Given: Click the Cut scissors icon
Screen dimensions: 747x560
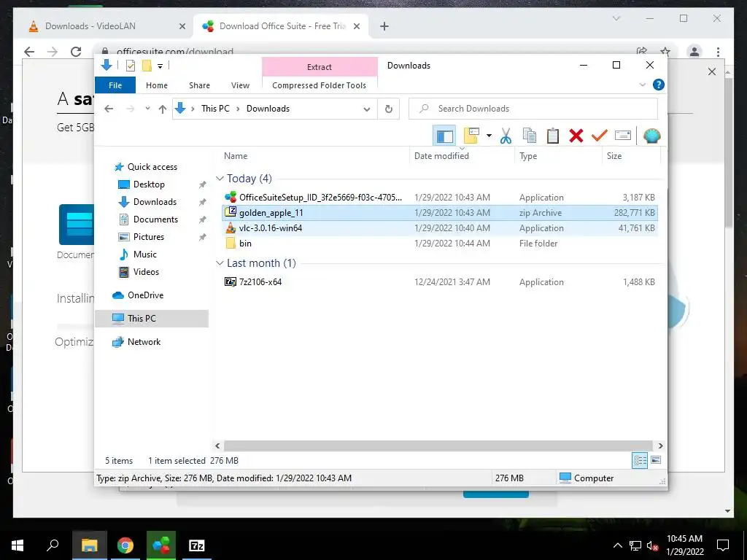Looking at the screenshot, I should (x=506, y=136).
